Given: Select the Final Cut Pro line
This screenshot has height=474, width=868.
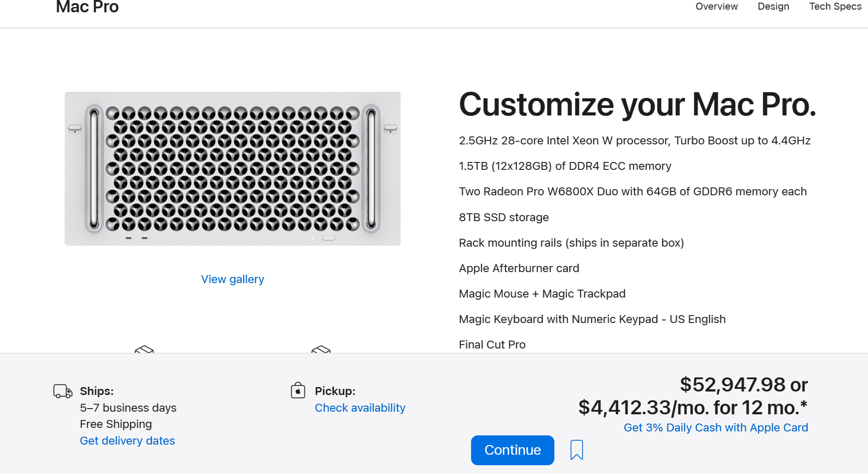Looking at the screenshot, I should coord(492,345).
